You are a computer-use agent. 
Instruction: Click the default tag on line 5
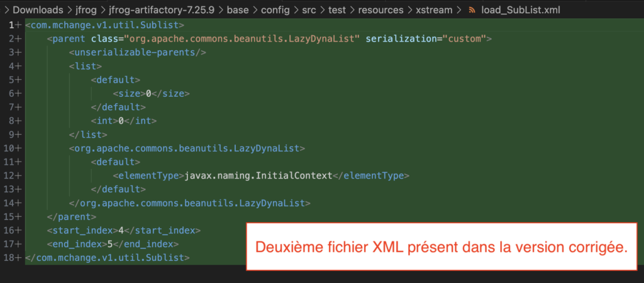tap(116, 80)
